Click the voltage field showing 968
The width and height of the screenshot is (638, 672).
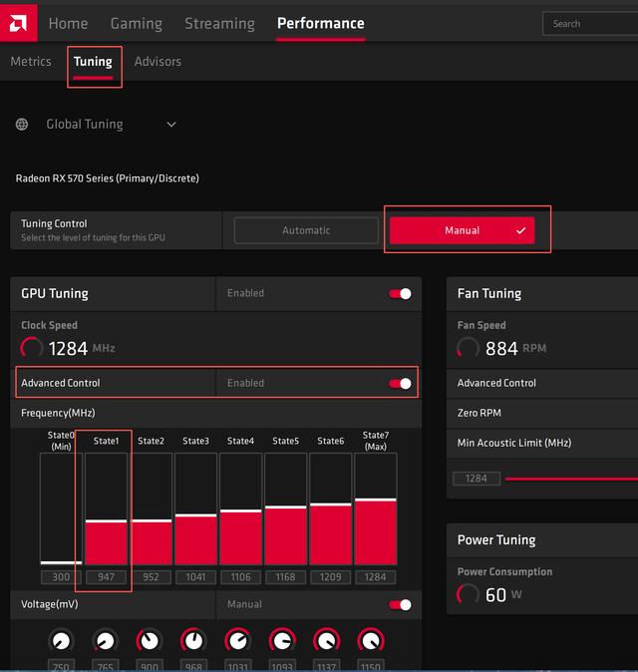[x=193, y=666]
